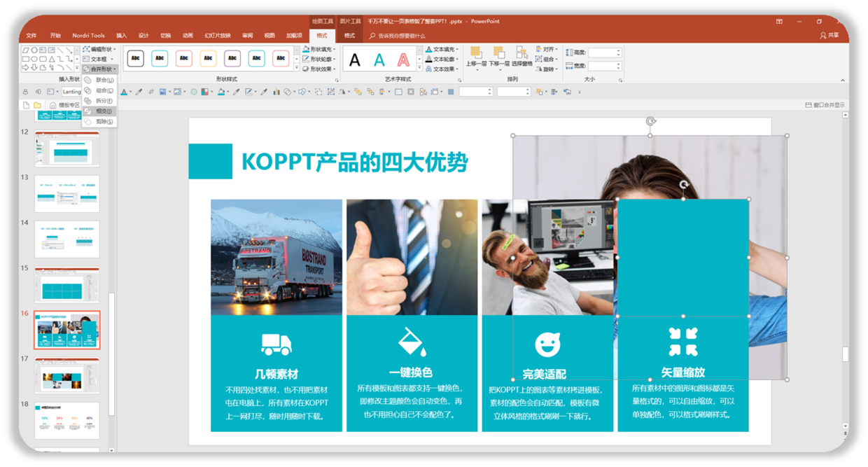Select slide 15 thumbnail

point(67,284)
